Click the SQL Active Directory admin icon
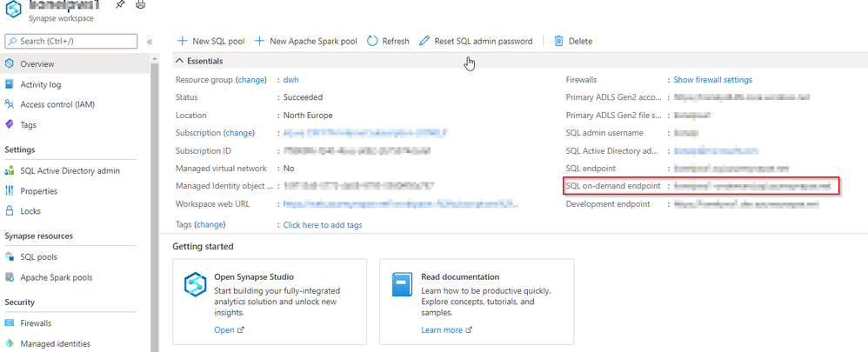Viewport: 868px width, 352px height. tap(9, 170)
